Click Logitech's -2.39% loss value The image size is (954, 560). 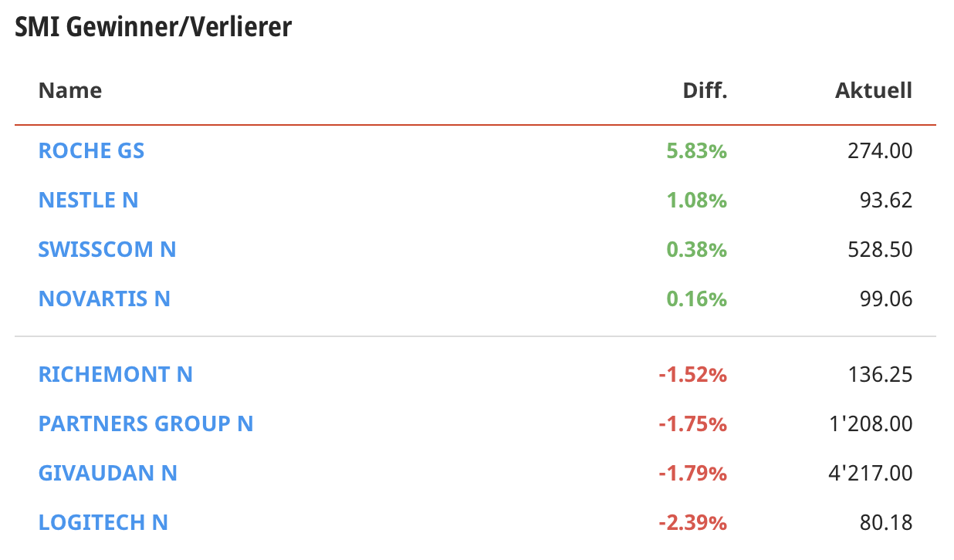(x=692, y=523)
